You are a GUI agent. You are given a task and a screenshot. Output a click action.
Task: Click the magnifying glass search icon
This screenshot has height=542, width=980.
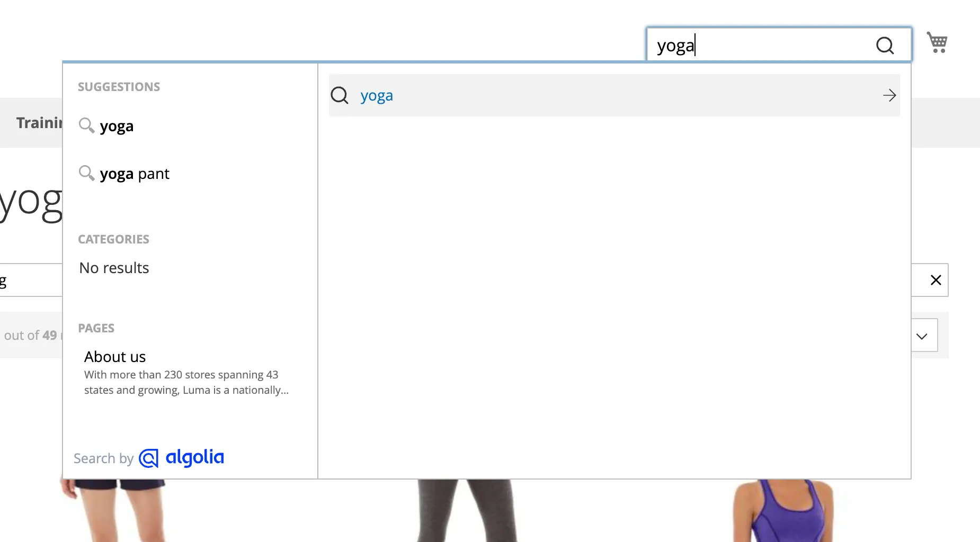[884, 46]
